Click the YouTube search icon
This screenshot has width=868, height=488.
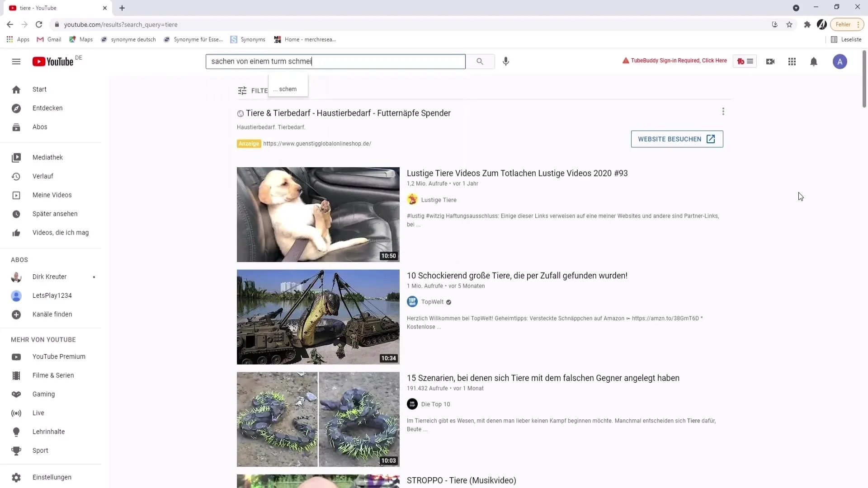point(481,61)
